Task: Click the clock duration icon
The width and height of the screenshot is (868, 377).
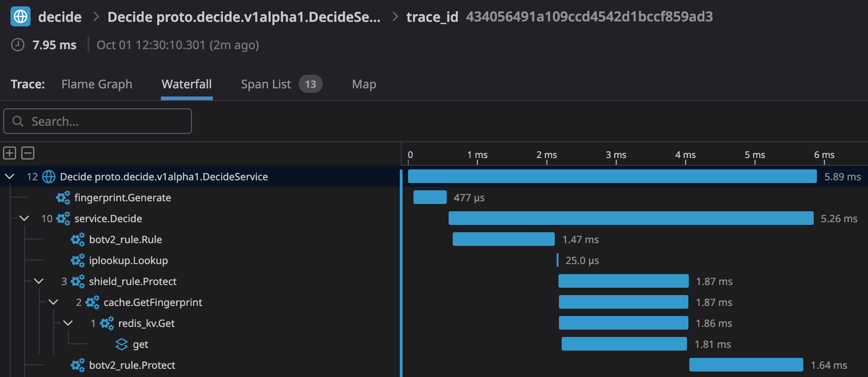Action: coord(18,45)
